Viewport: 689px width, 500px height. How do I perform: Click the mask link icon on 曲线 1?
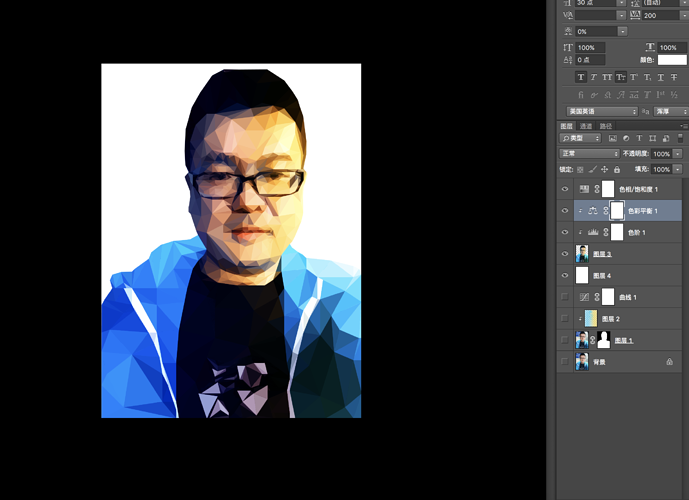point(597,297)
